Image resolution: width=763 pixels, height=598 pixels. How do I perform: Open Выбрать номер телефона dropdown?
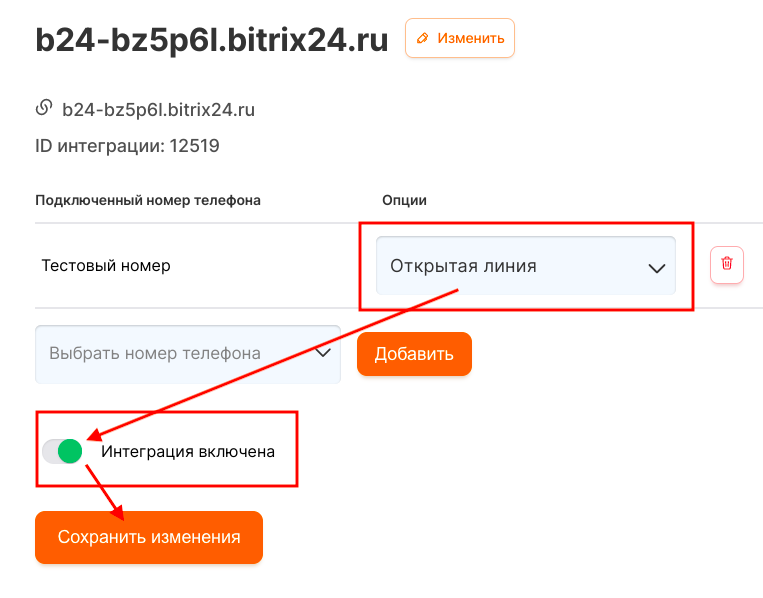pos(188,354)
